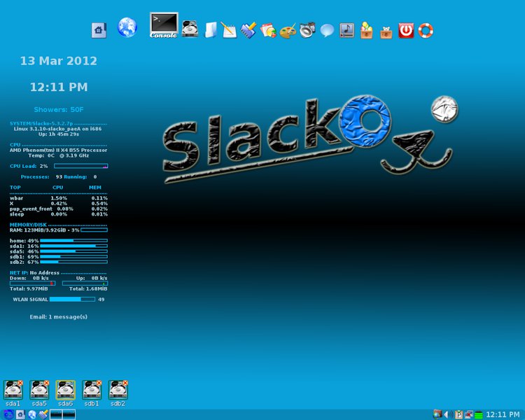Click the pup_event_front process row

coord(59,209)
